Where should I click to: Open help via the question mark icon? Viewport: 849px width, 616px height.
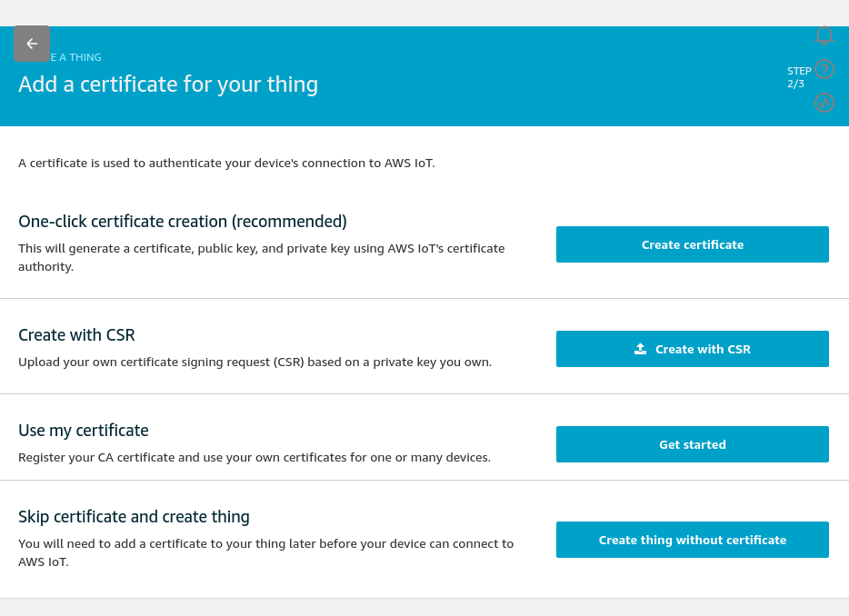point(824,69)
